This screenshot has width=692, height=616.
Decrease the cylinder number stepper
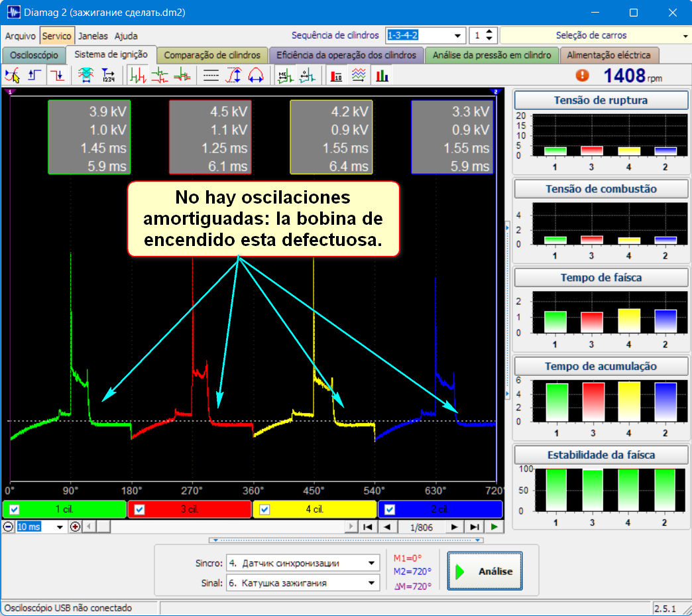pos(489,39)
